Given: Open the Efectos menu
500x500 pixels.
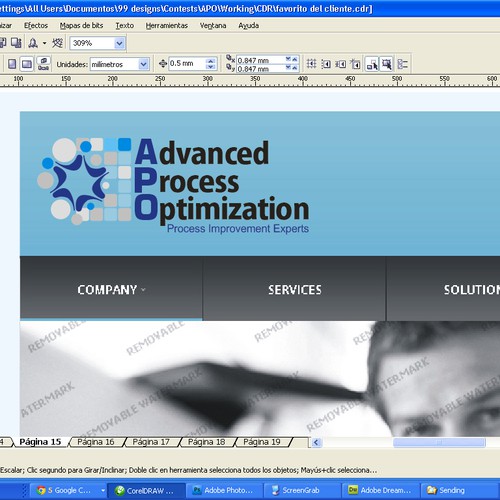Looking at the screenshot, I should (36, 26).
